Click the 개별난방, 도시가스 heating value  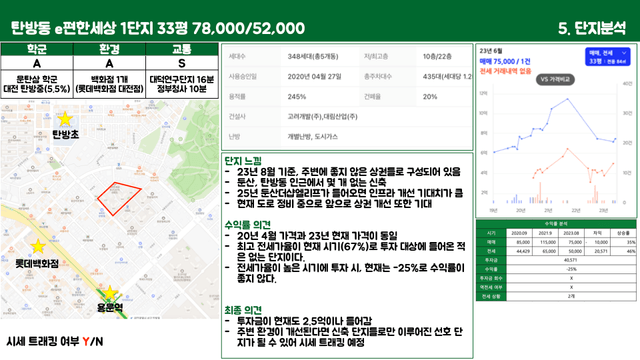tap(313, 137)
